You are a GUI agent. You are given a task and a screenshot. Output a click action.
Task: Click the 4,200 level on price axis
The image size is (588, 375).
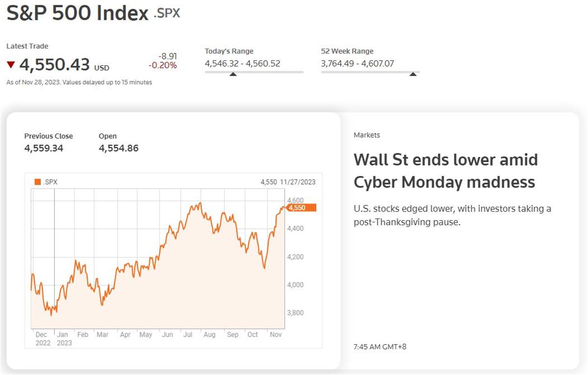(295, 256)
